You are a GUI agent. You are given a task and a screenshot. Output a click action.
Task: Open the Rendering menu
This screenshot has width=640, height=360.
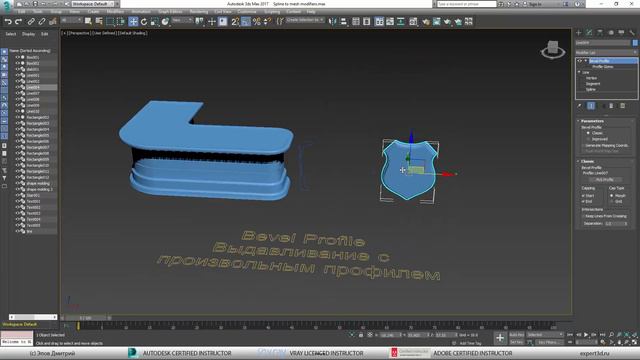[199, 12]
